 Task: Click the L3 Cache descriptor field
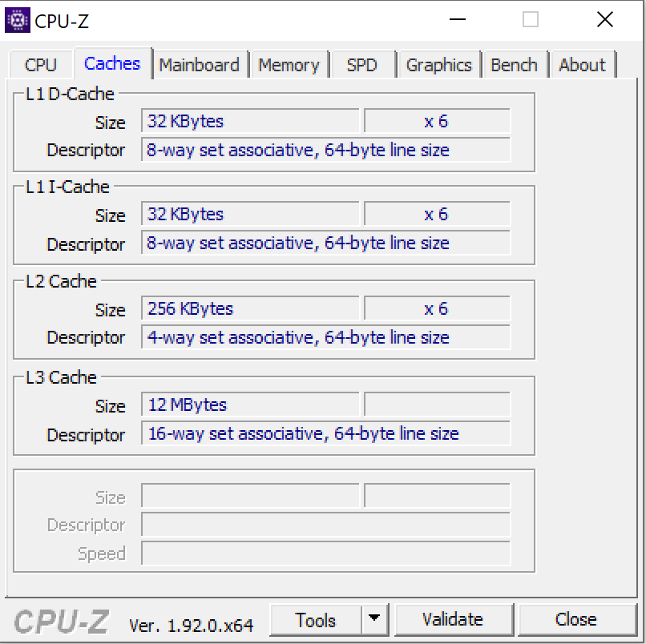tap(325, 433)
